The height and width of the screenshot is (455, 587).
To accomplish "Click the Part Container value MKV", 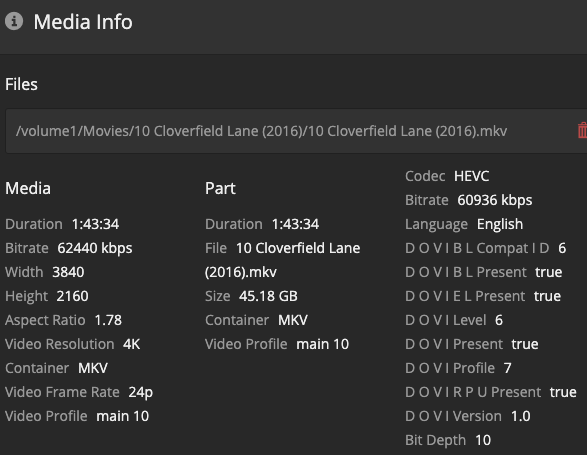I will (x=293, y=320).
